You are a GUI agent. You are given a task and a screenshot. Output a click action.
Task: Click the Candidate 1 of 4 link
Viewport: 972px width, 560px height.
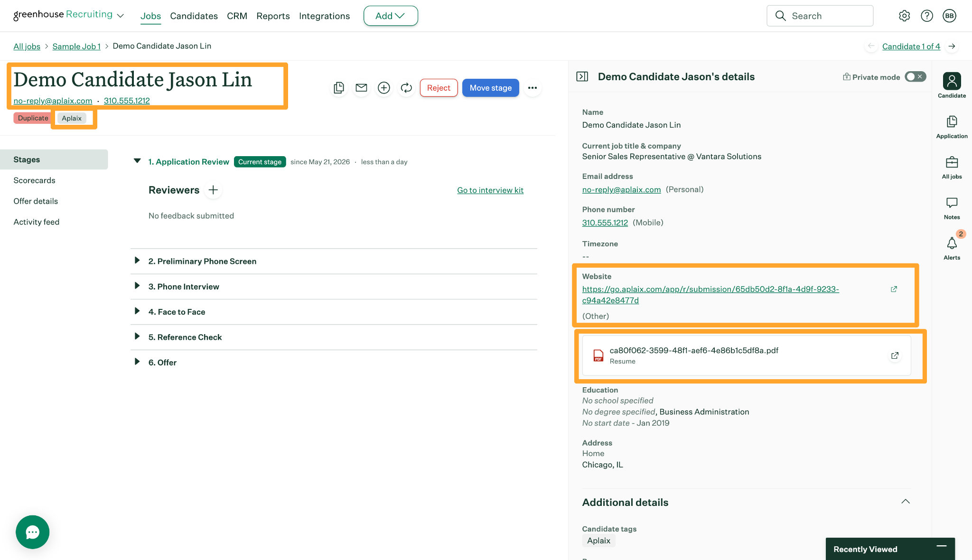[911, 47]
